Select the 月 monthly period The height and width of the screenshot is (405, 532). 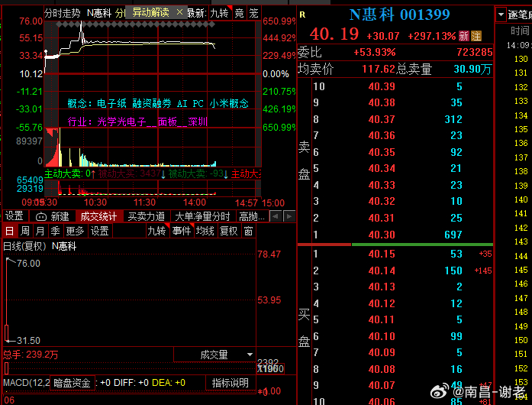(40, 232)
